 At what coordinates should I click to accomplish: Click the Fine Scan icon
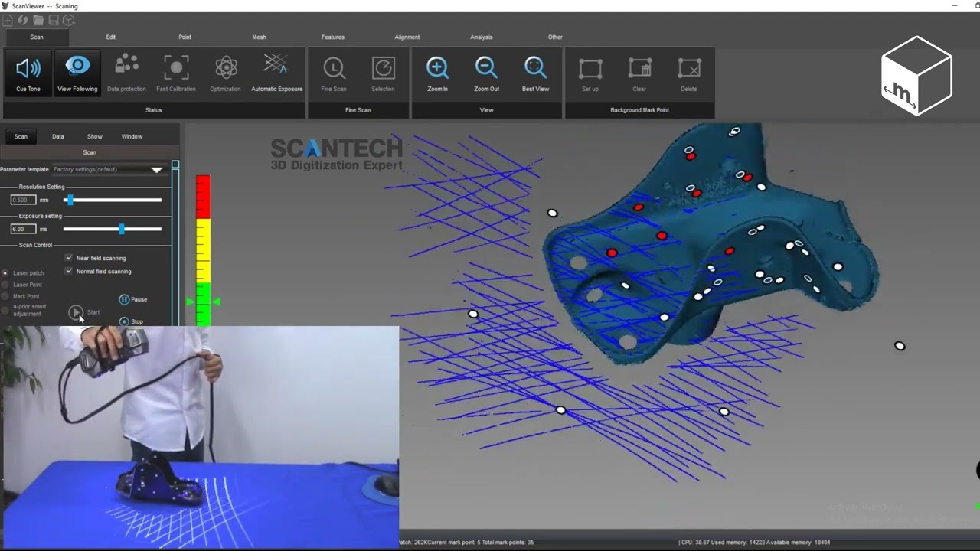click(334, 73)
